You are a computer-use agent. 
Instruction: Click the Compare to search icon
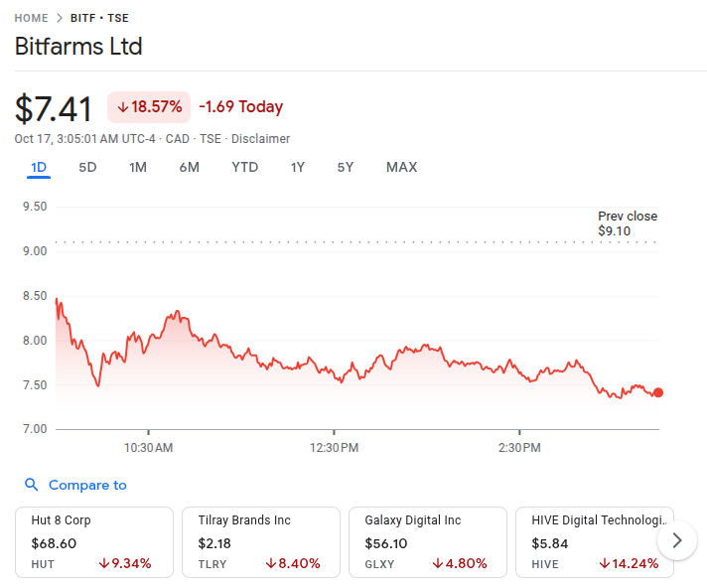[31, 485]
